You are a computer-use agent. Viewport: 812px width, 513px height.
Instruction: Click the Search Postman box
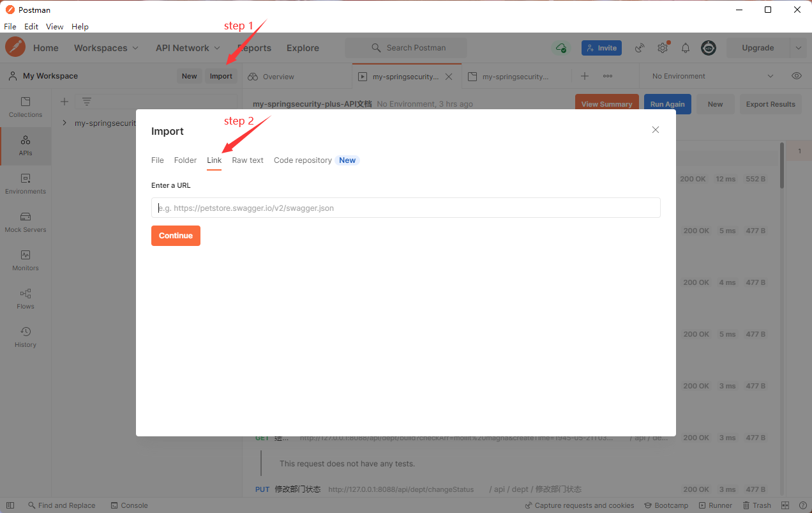[406, 48]
